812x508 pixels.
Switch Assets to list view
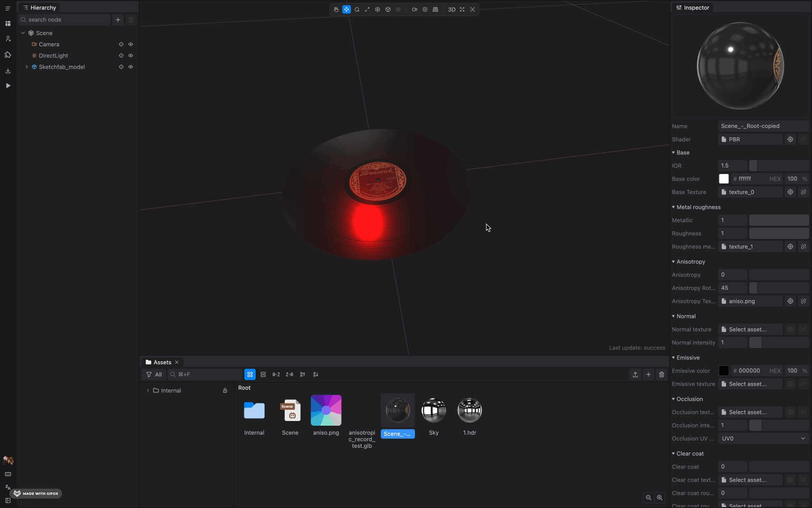263,374
